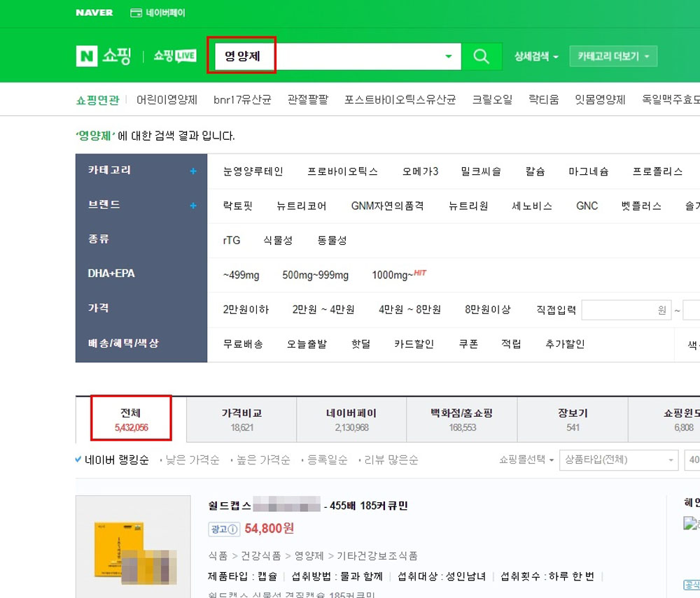Filter by 오늘출발
The width and height of the screenshot is (700, 598).
[307, 344]
